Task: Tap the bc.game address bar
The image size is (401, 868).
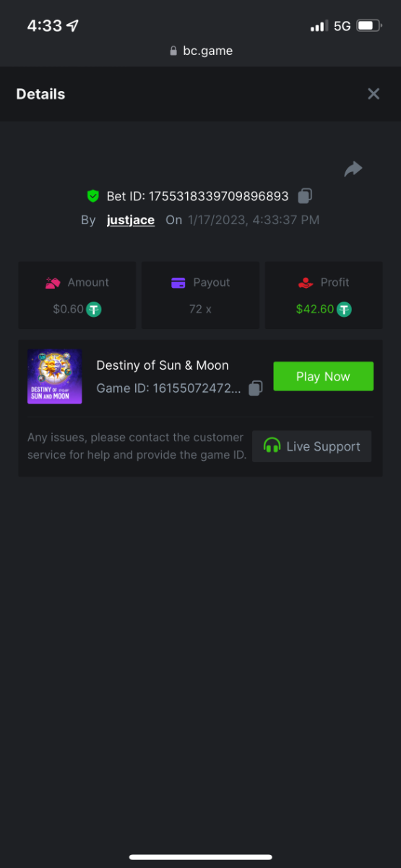Action: tap(201, 51)
